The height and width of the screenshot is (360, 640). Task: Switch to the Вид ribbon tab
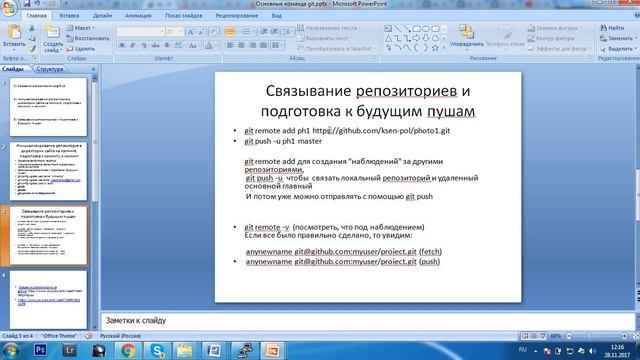[277, 16]
